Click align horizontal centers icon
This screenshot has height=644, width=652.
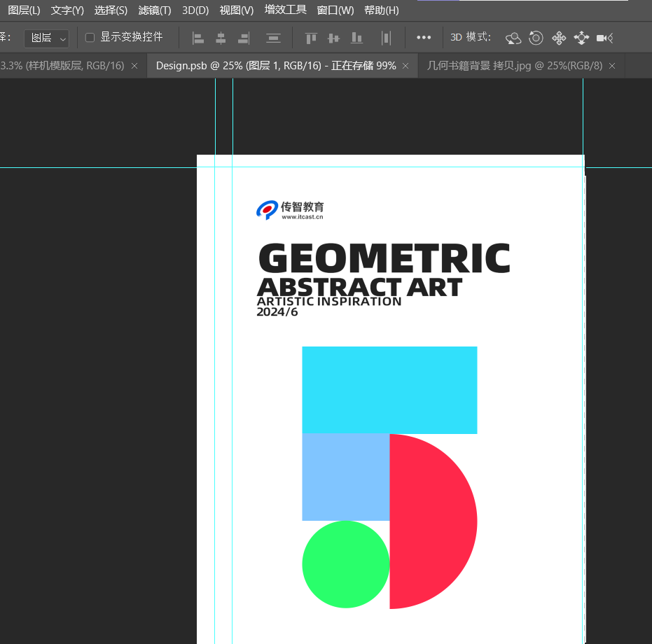coord(221,38)
